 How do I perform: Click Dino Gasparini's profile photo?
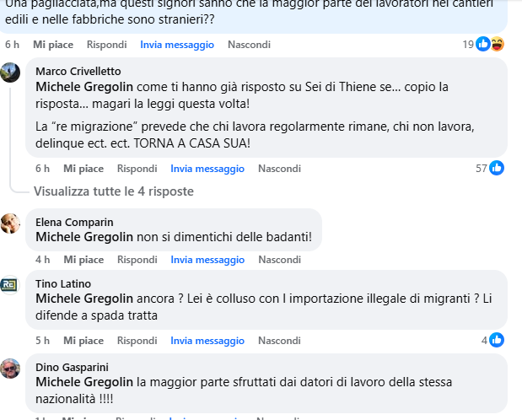click(10, 368)
